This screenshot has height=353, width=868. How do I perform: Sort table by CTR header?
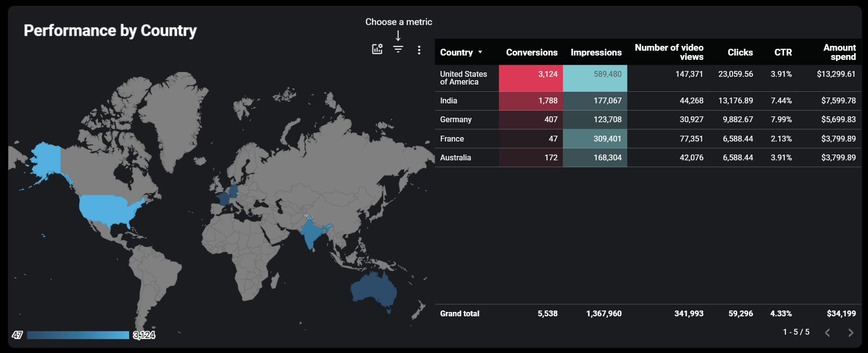tap(783, 52)
